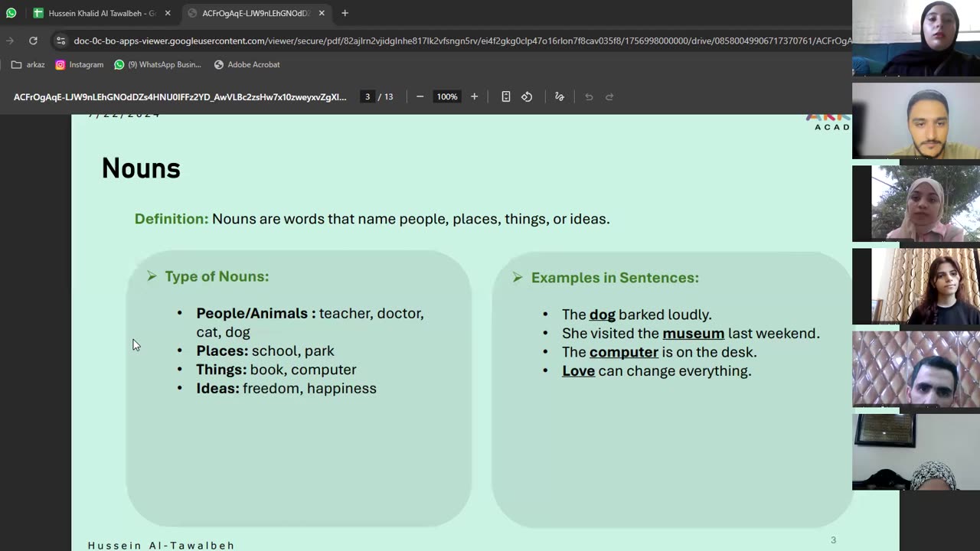Image resolution: width=980 pixels, height=551 pixels.
Task: Click the Definition: label
Action: [171, 219]
